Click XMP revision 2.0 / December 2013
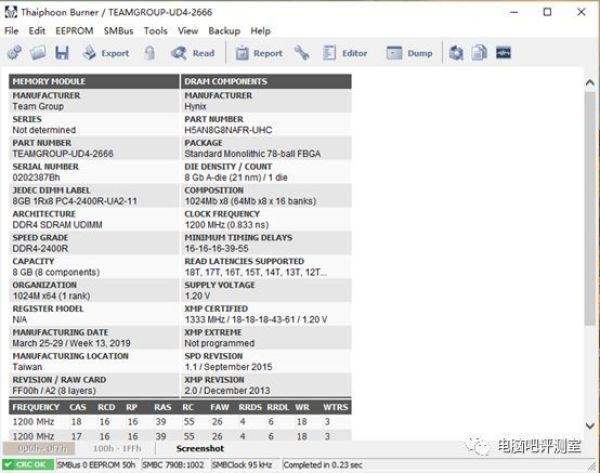The width and height of the screenshot is (600, 473). (227, 391)
